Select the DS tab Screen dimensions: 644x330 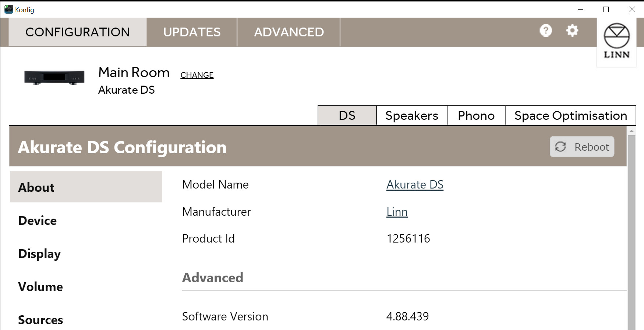tap(347, 115)
